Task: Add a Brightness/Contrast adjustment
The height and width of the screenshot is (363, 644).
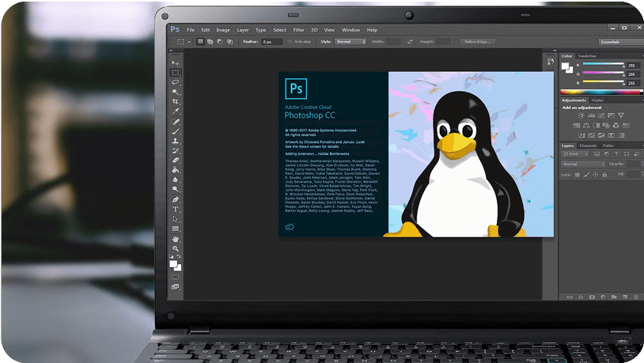Action: click(x=581, y=115)
